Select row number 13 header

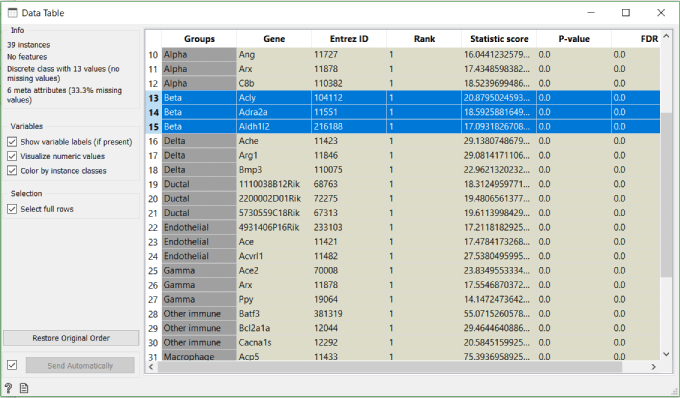[153, 98]
